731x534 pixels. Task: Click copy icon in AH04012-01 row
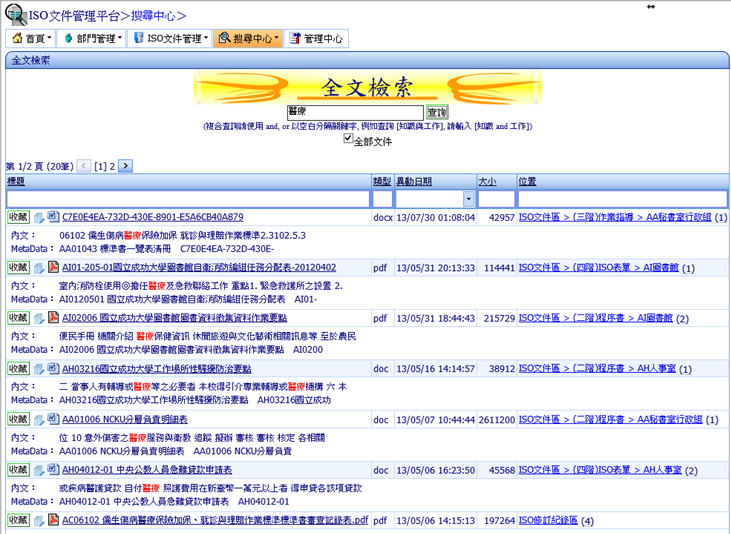click(x=39, y=471)
